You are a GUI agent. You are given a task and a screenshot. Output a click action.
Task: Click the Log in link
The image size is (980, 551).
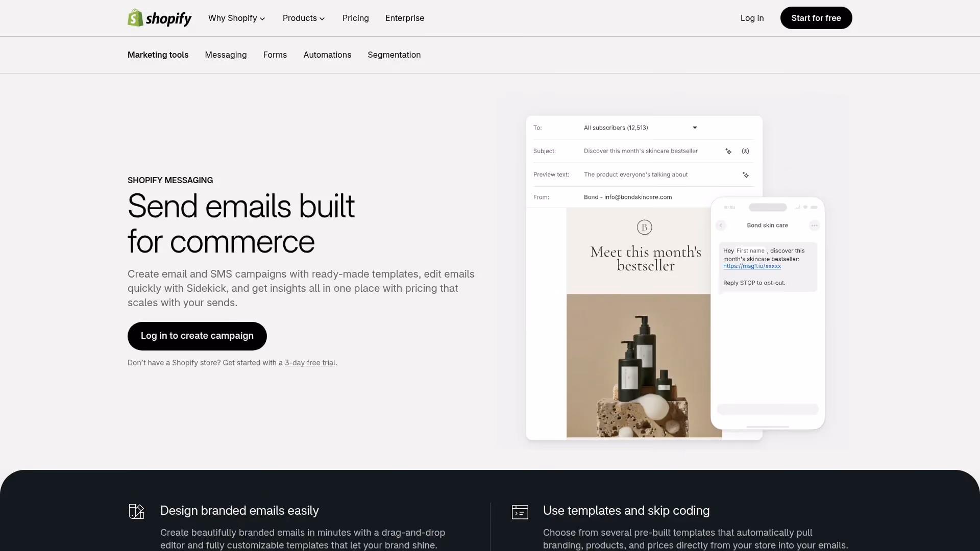(x=752, y=18)
